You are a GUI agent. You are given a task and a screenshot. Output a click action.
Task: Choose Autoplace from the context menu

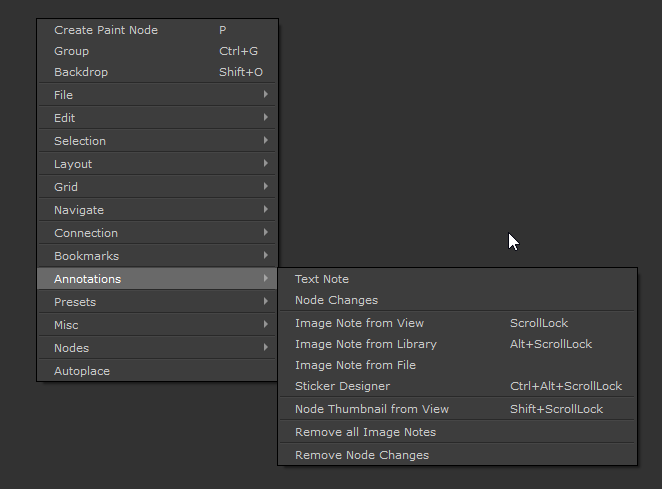pos(82,371)
